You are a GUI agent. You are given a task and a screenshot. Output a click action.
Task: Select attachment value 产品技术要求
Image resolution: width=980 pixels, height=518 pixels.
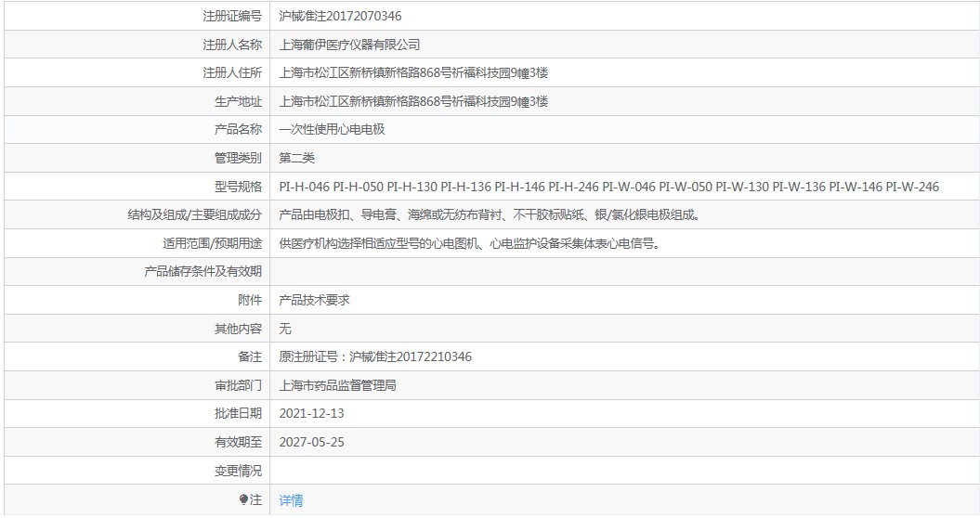click(314, 300)
